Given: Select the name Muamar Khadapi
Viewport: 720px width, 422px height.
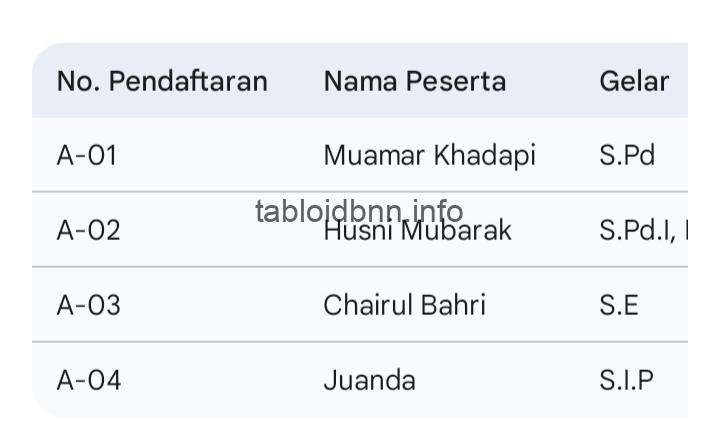Looking at the screenshot, I should 429,155.
